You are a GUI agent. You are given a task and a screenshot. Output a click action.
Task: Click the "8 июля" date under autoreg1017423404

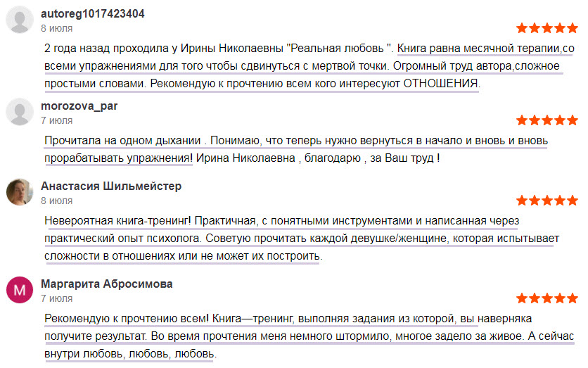(x=56, y=29)
